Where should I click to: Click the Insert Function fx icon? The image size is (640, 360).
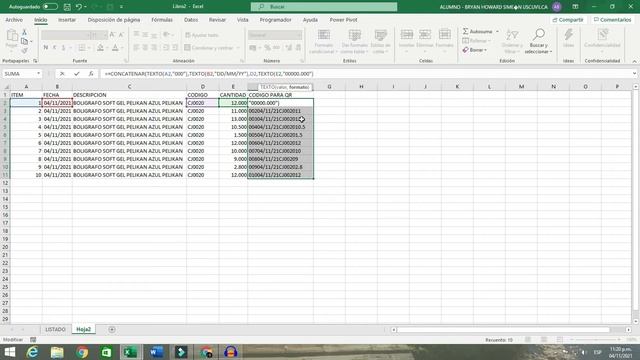pyautogui.click(x=91, y=73)
